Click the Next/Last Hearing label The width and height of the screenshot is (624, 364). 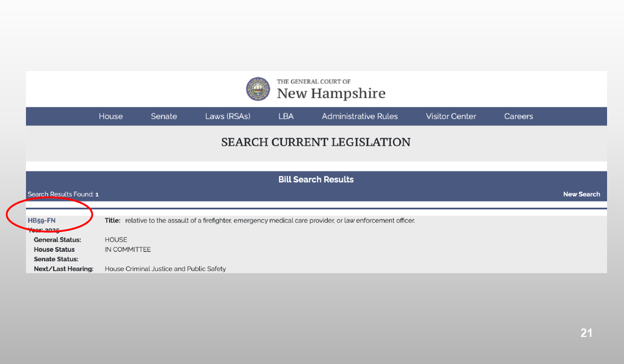(63, 269)
